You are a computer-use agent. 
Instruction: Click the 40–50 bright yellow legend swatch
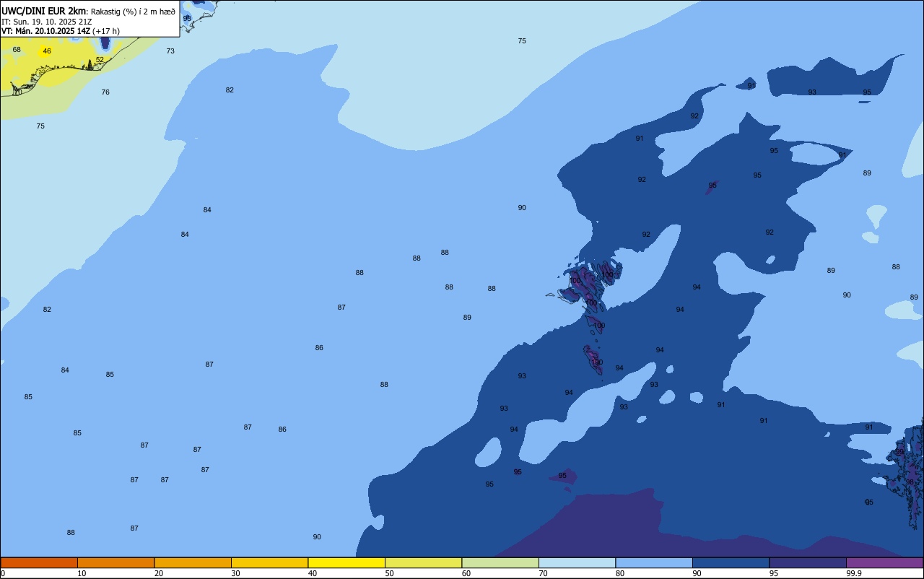346,562
